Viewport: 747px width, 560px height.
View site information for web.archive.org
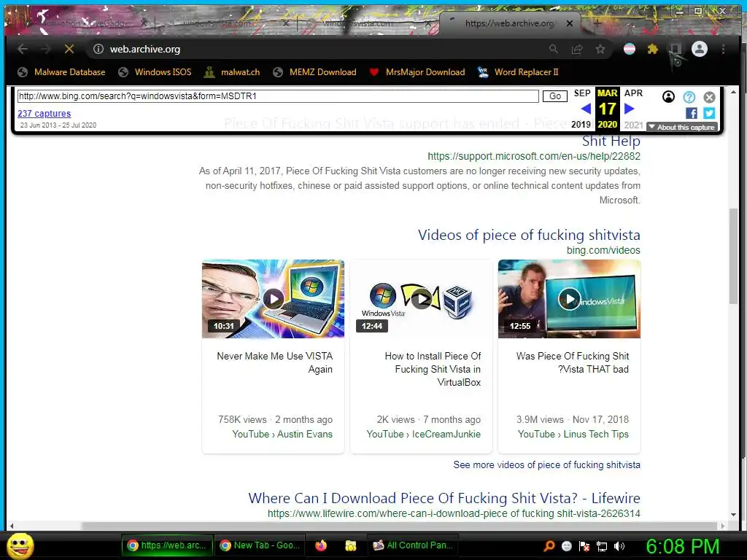98,49
